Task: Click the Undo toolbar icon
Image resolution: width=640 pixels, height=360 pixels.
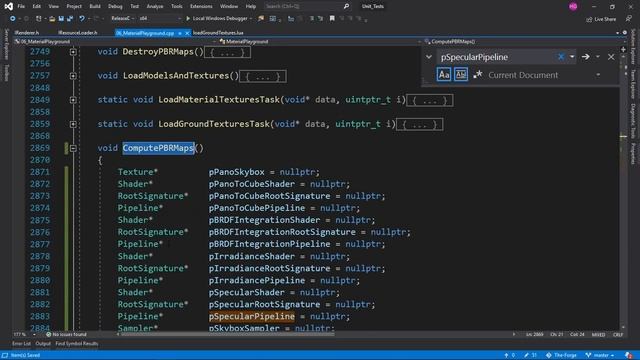Action: [x=82, y=18]
